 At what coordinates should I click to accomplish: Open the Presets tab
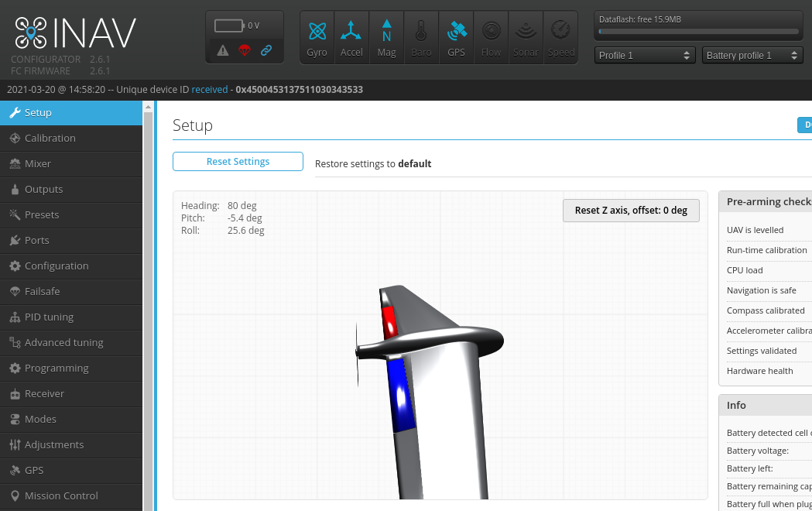coord(71,215)
